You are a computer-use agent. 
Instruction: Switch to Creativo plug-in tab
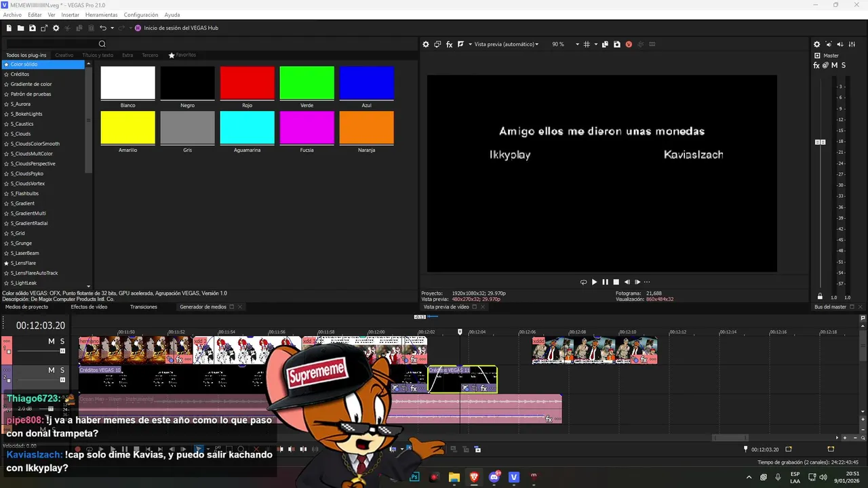64,55
